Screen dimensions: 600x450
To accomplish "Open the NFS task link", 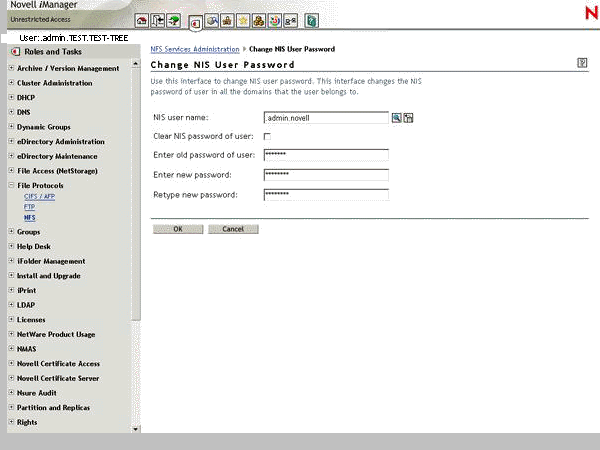I will 29,218.
